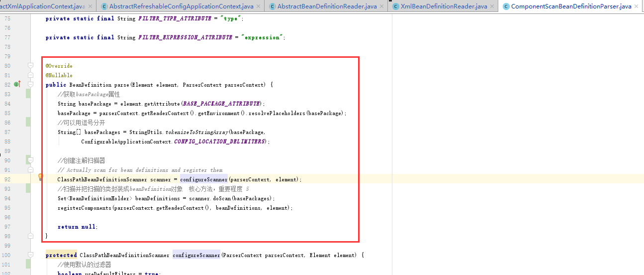This screenshot has width=644, height=275.
Task: Click class icon on AbstractBeanDefinitionReader.java tab
Action: point(273,6)
